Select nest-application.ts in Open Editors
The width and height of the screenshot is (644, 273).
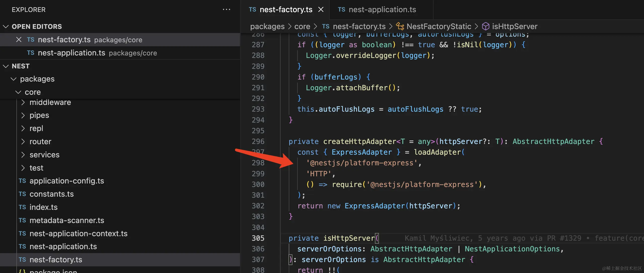(72, 53)
